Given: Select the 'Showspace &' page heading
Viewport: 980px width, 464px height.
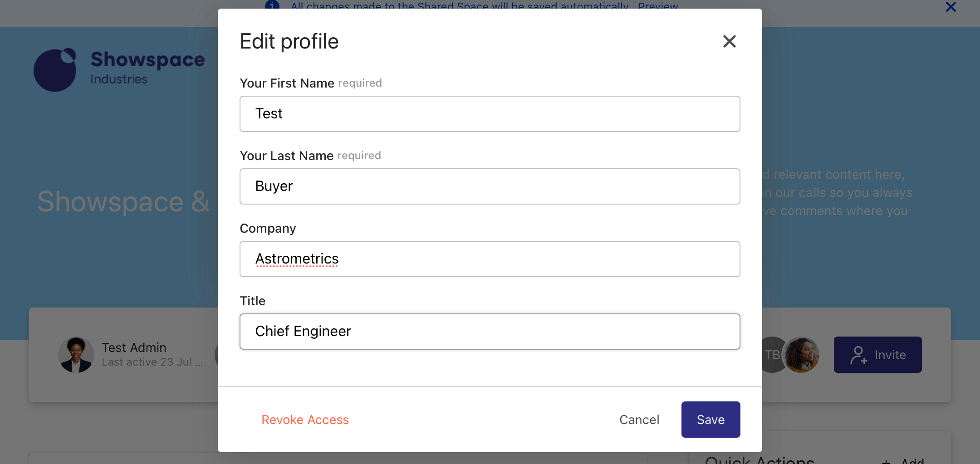Looking at the screenshot, I should coord(123,202).
